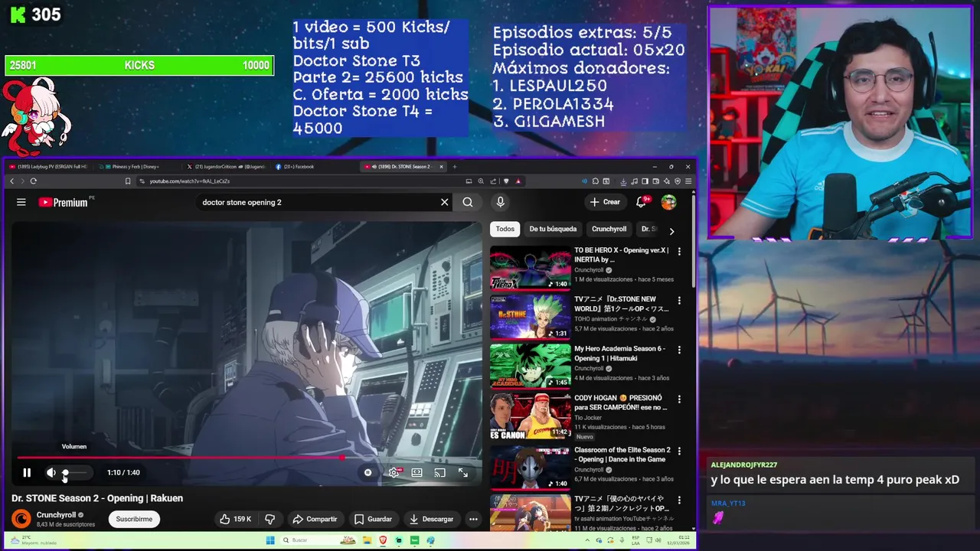Image resolution: width=980 pixels, height=551 pixels.
Task: Click the youtube.com address bar URL
Action: [189, 181]
